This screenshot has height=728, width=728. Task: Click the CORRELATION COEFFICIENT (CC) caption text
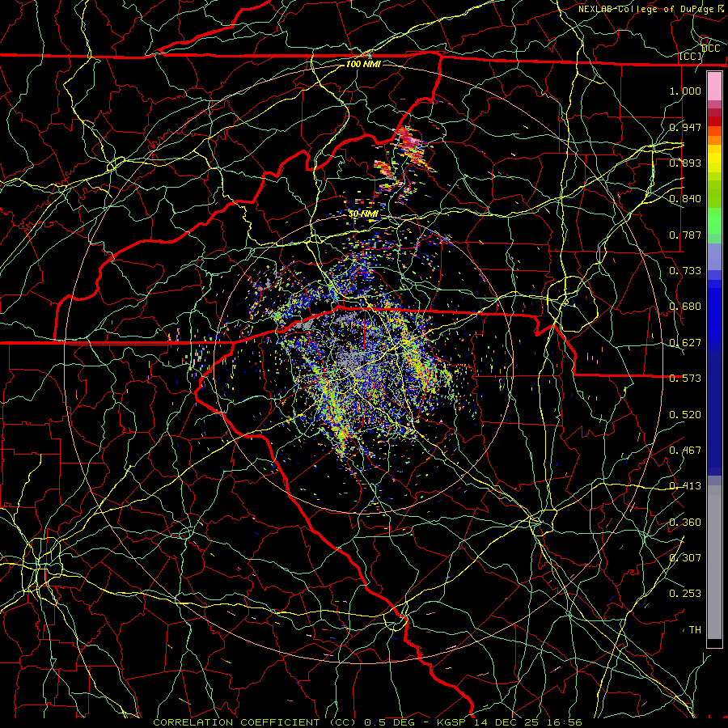point(255,722)
